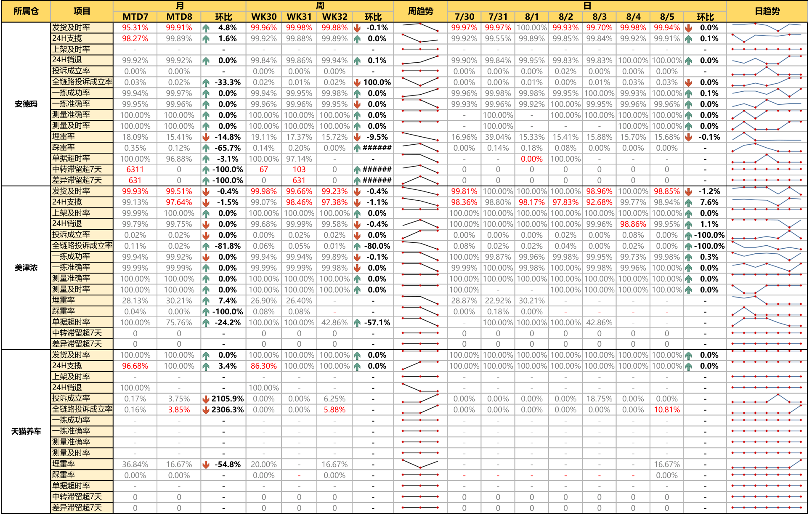Select the arrow icon beside -33.3%
Image resolution: width=812 pixels, height=518 pixels.
click(x=206, y=83)
